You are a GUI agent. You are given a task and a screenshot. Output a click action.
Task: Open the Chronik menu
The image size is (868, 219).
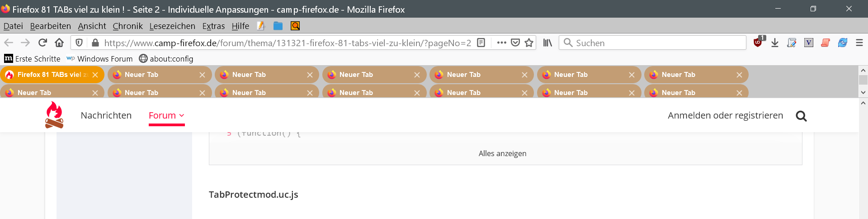tap(127, 26)
